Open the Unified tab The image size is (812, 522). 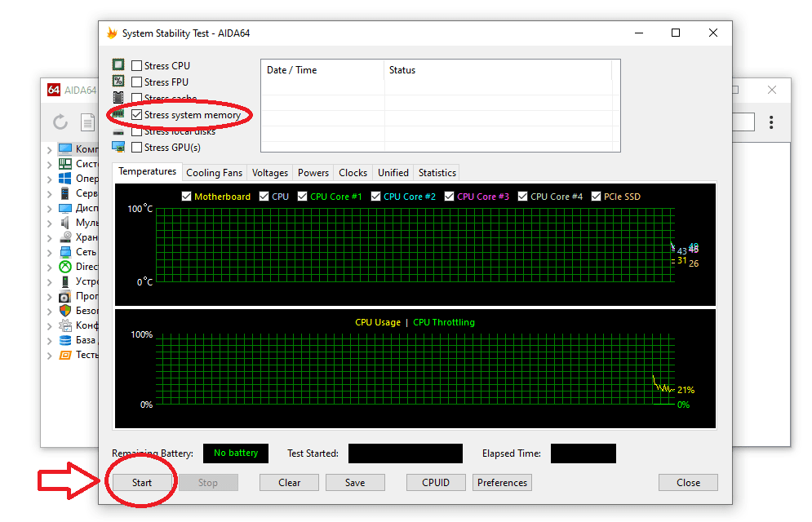pos(393,173)
